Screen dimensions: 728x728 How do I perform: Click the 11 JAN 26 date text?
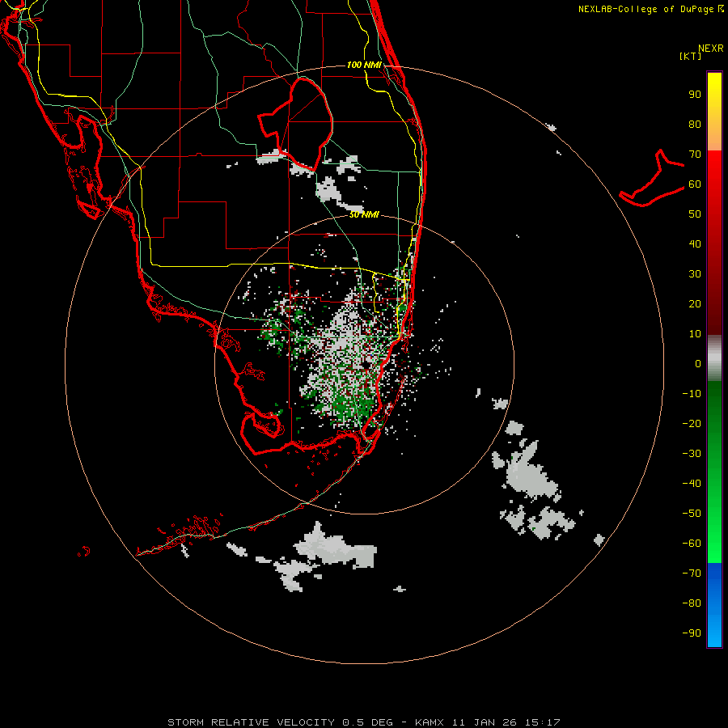click(485, 722)
